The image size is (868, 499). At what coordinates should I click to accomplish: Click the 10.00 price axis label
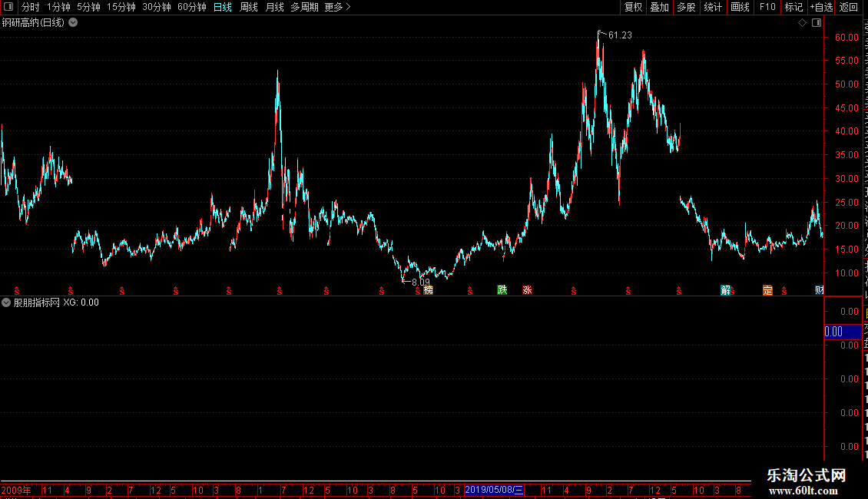(x=846, y=273)
